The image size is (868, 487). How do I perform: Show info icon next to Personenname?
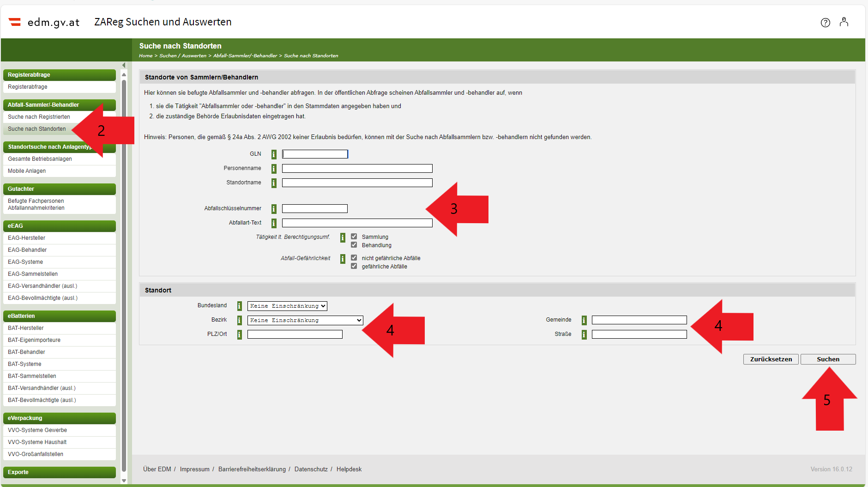pos(274,169)
